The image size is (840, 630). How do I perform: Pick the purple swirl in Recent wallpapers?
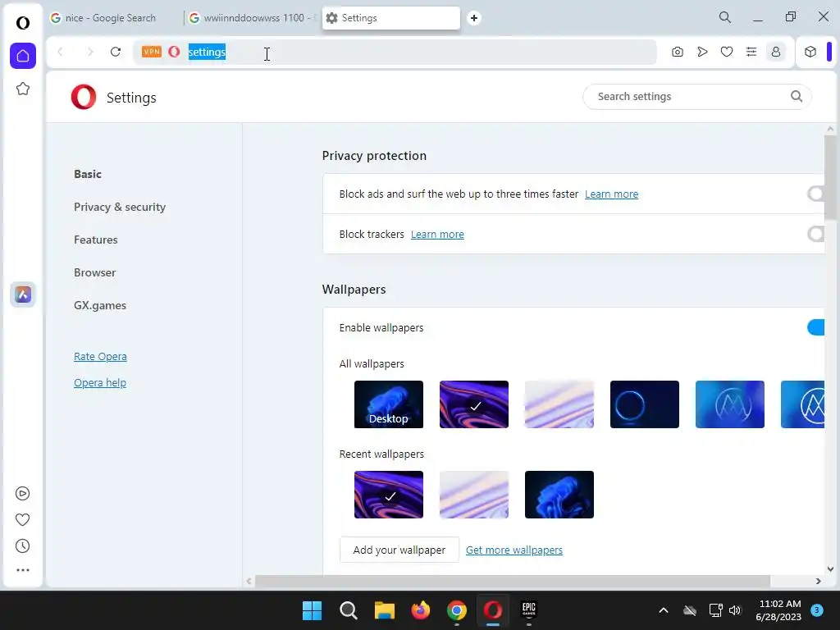(x=388, y=495)
